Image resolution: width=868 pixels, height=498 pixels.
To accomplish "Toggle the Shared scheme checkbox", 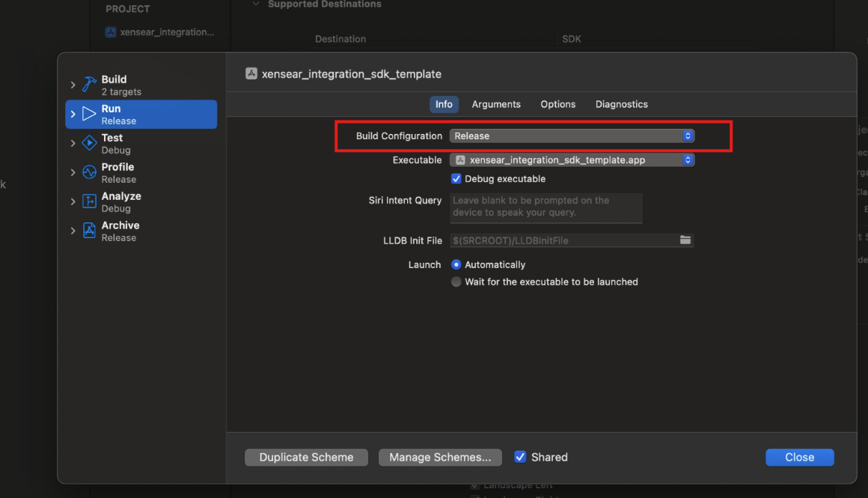I will [x=520, y=457].
